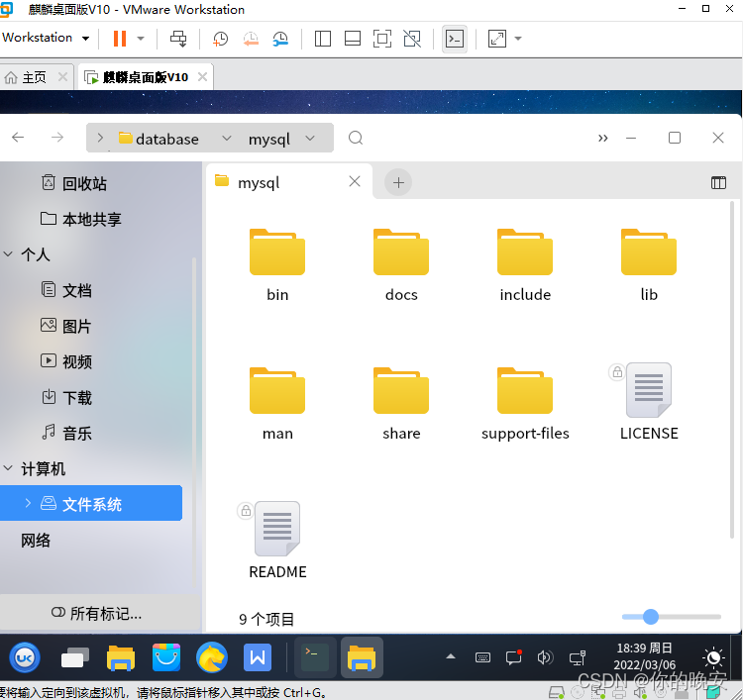The height and width of the screenshot is (700, 743).
Task: Open 本地共享 in the sidebar
Action: [81, 219]
